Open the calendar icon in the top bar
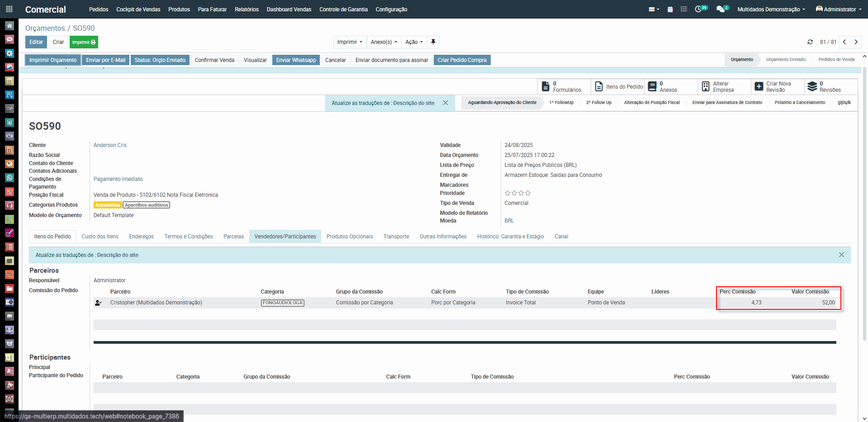Viewport: 868px width, 422px height. [670, 9]
